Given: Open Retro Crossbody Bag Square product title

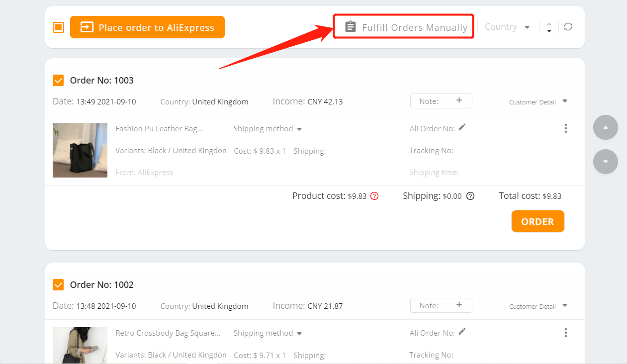Looking at the screenshot, I should (x=168, y=333).
